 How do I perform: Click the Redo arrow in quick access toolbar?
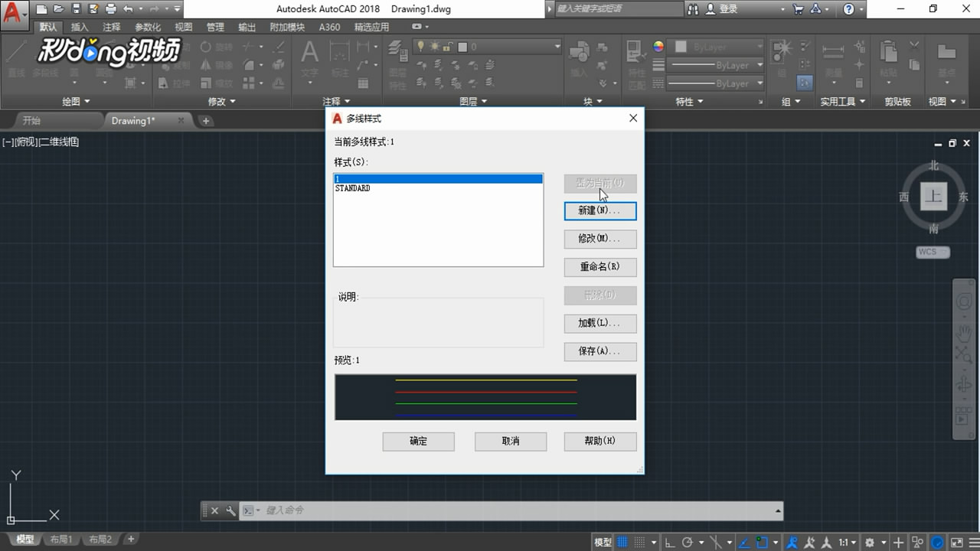[154, 9]
